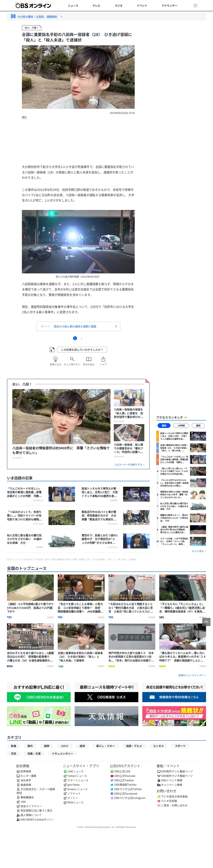Select article page 1 indicator
This screenshot has height=868, width=213.
tap(75, 338)
